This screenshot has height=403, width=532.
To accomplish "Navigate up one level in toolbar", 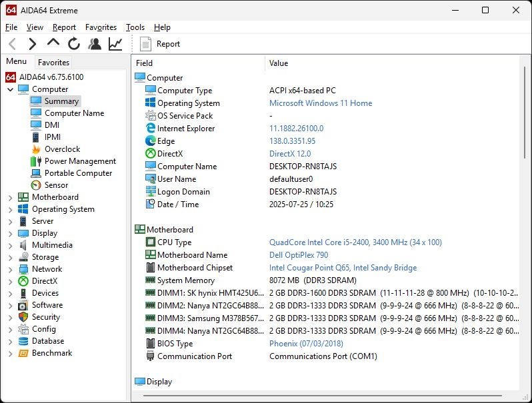I will [x=53, y=43].
